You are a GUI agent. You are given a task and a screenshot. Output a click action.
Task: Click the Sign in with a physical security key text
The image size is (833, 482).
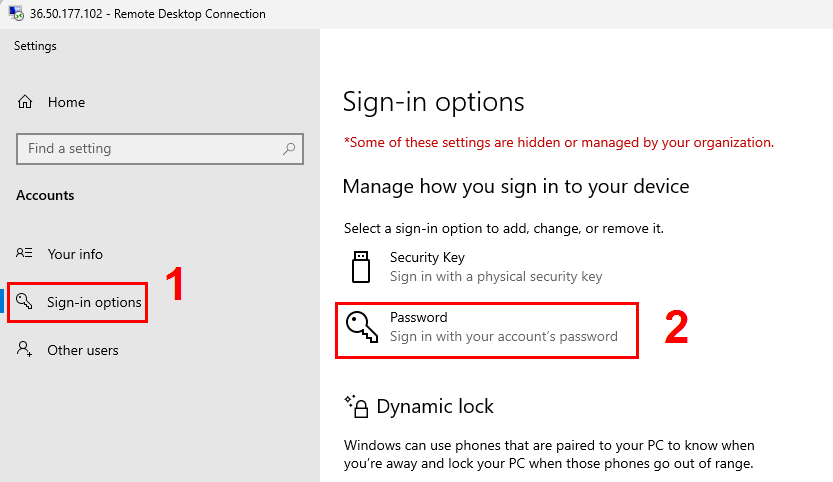pyautogui.click(x=496, y=276)
